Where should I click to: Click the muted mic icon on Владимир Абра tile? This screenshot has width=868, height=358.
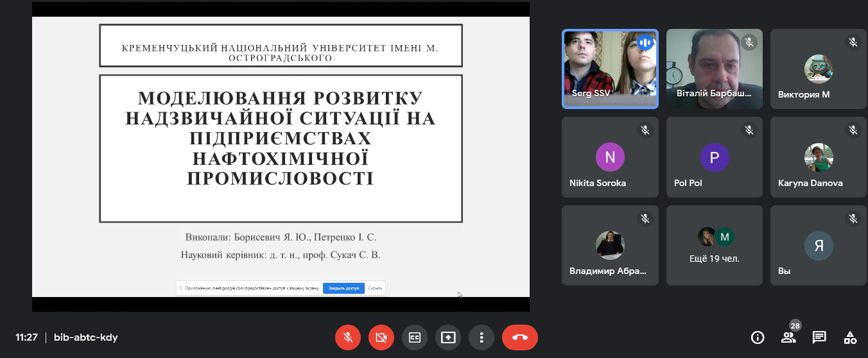click(645, 219)
